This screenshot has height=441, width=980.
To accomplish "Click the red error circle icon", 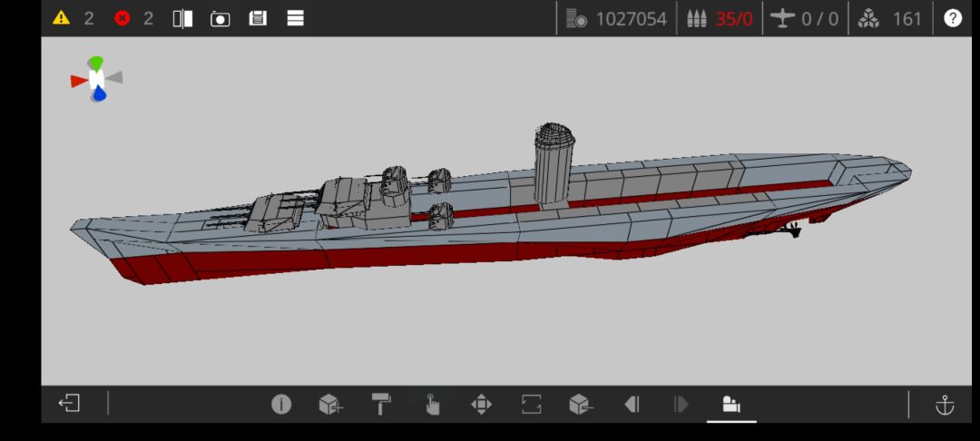I will pos(122,18).
